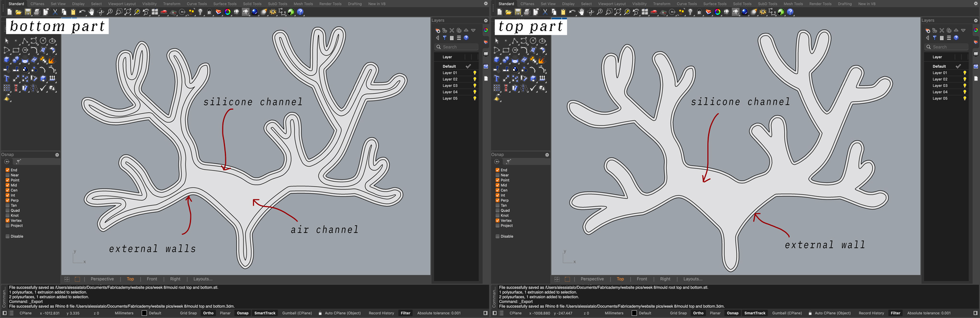This screenshot has width=980, height=318.
Task: Click the Save icon in the bottom part window
Action: click(28, 12)
